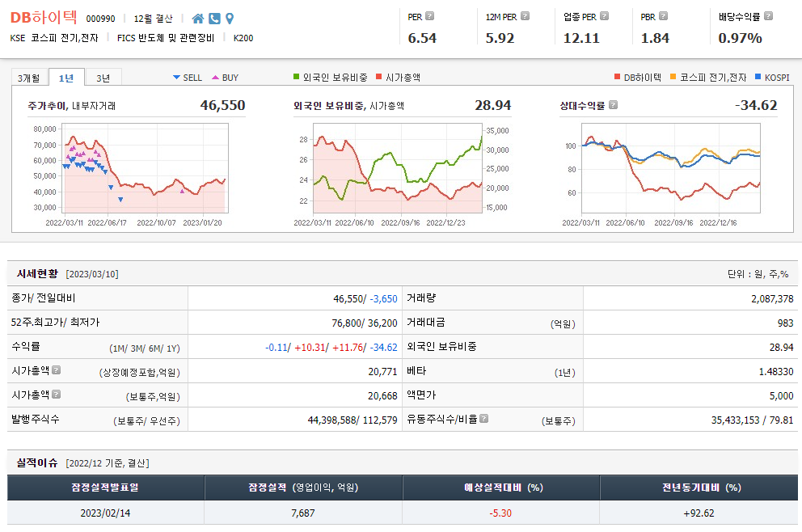Click the red -5.30 value
The width and height of the screenshot is (802, 532).
pyautogui.click(x=500, y=513)
